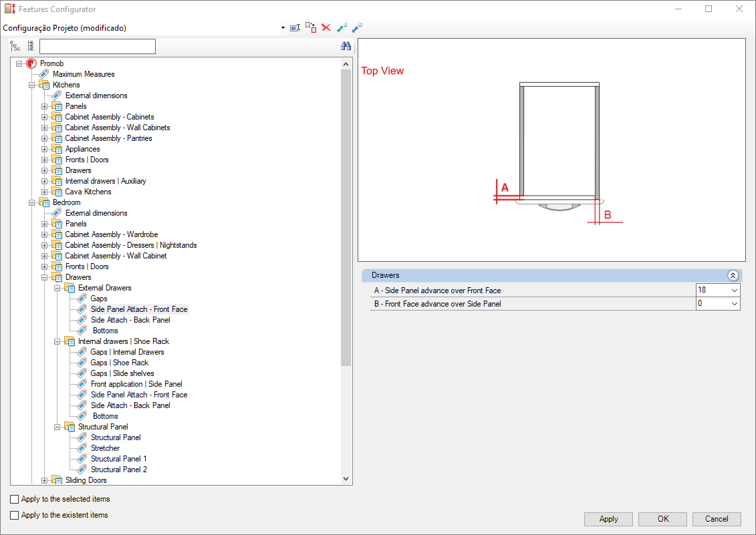Select External dimensions under Kitchens

tap(96, 96)
